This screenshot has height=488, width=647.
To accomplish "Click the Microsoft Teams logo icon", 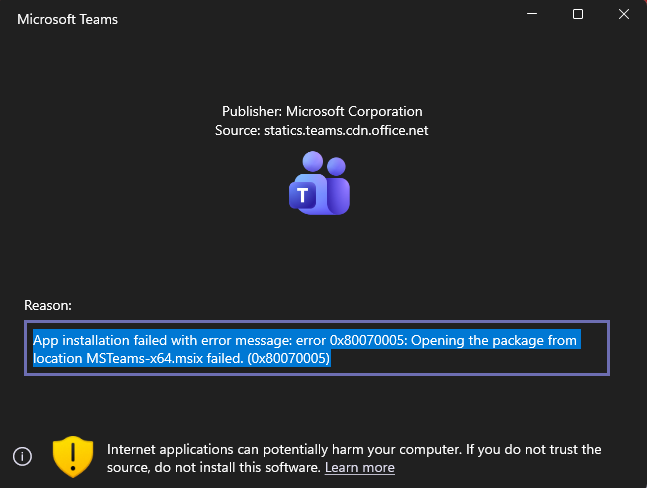I will tap(319, 183).
